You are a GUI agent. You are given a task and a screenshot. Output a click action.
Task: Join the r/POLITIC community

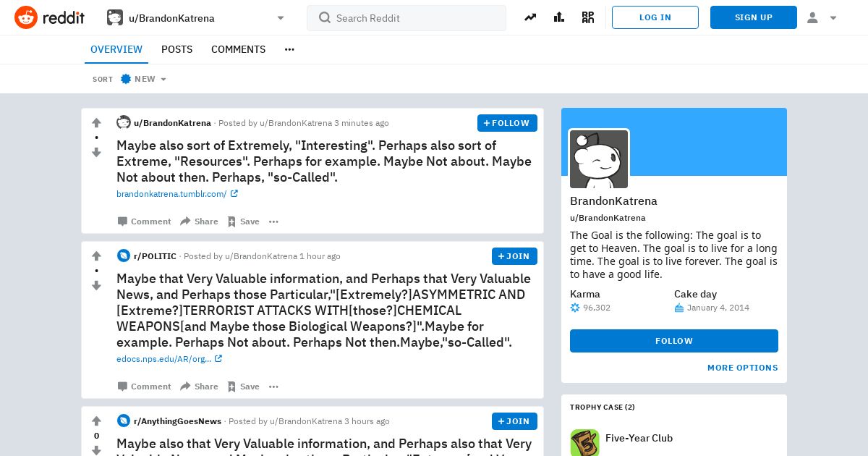point(514,256)
